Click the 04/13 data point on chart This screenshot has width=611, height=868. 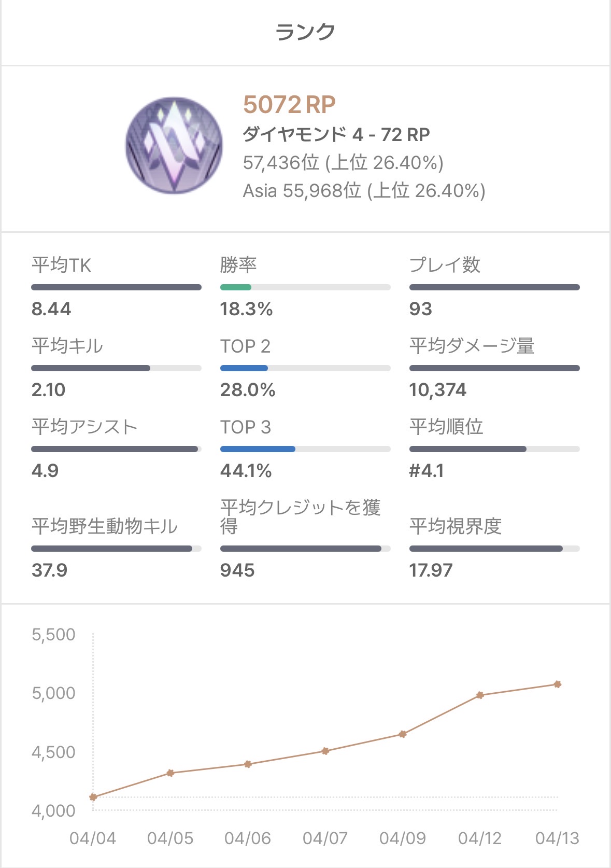click(x=558, y=684)
